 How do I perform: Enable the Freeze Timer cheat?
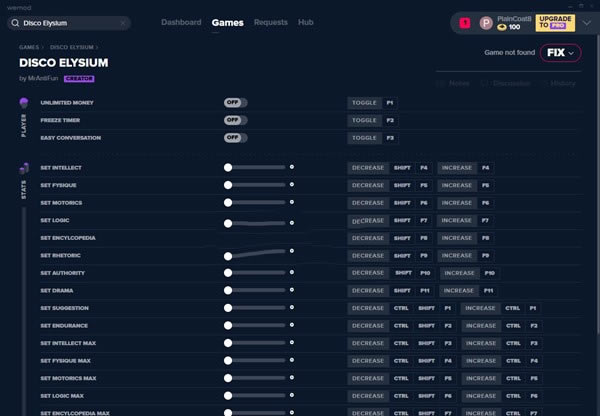point(236,120)
